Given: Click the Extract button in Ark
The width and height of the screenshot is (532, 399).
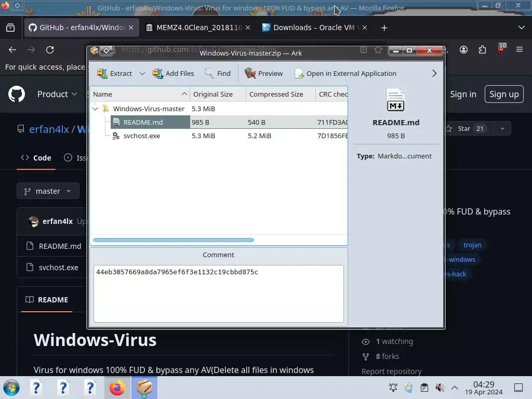Looking at the screenshot, I should pyautogui.click(x=114, y=74).
